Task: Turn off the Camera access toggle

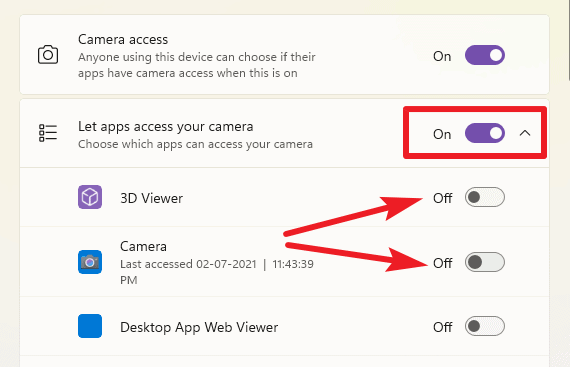Action: pos(485,55)
